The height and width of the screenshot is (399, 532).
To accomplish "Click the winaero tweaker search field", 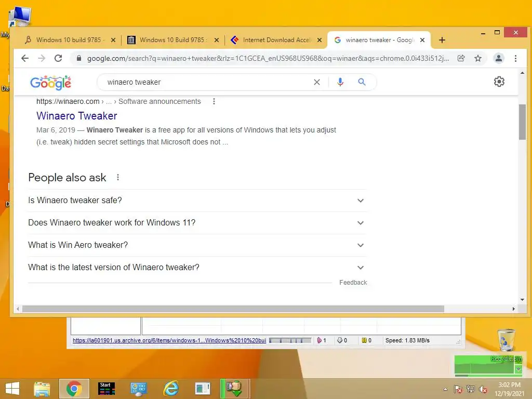I will [207, 82].
